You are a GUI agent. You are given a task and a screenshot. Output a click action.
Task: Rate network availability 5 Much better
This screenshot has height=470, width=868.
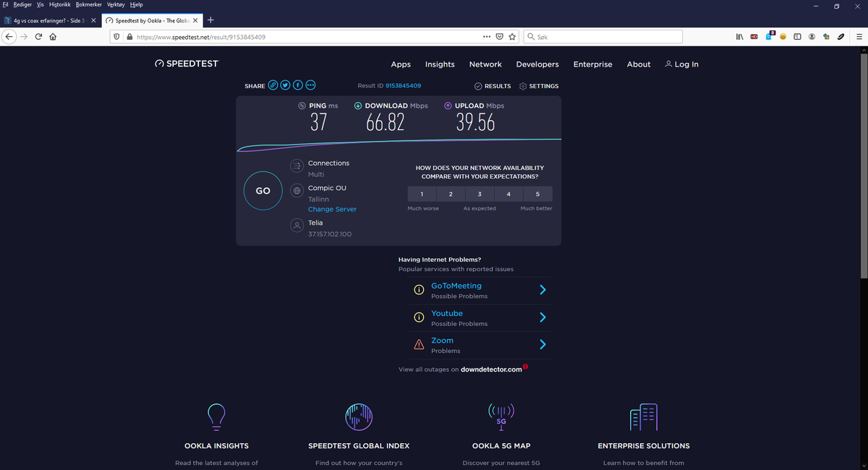(537, 194)
